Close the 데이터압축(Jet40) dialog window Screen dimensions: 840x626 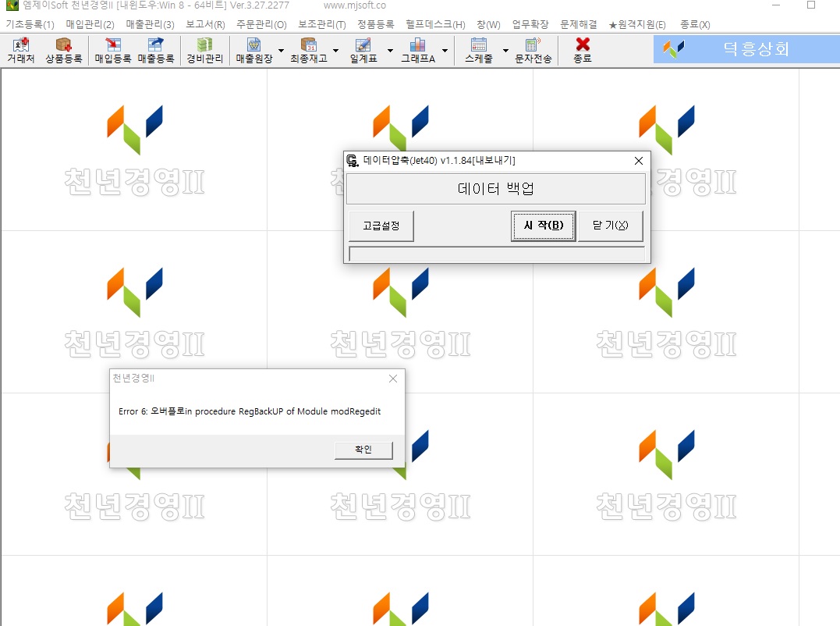click(639, 161)
